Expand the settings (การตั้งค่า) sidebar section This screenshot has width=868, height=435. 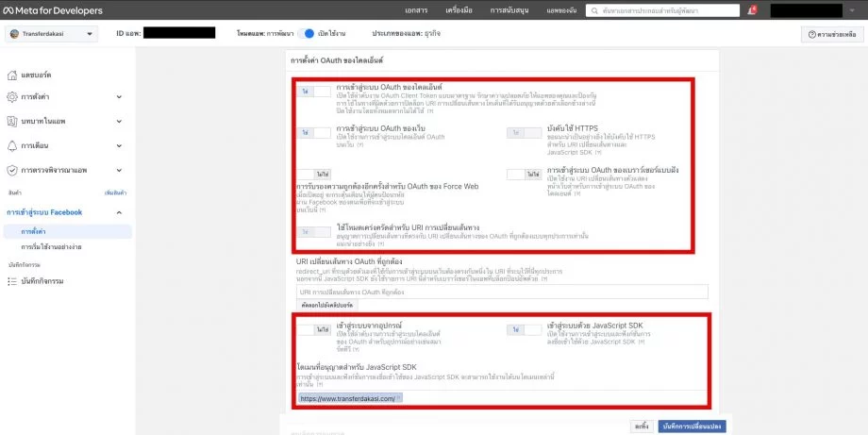[x=119, y=97]
